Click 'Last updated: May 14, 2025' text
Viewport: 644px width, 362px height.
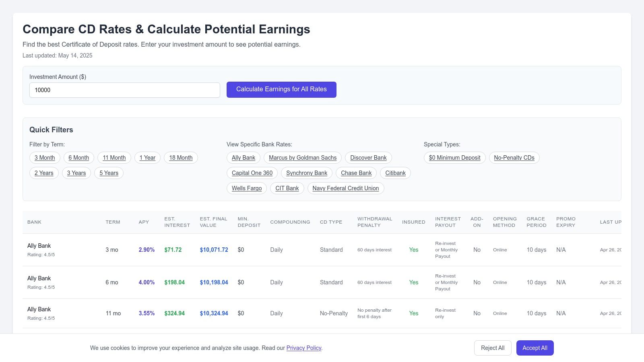pyautogui.click(x=58, y=56)
